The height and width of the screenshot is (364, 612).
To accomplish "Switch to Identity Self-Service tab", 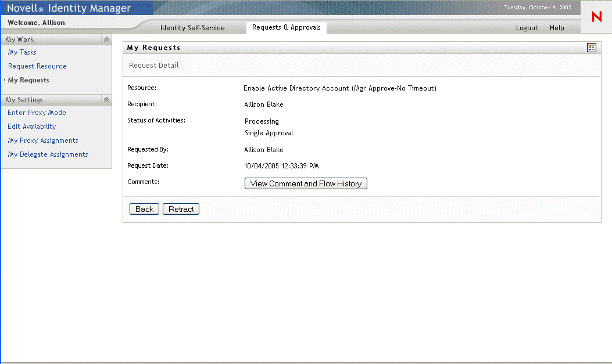I will click(192, 28).
